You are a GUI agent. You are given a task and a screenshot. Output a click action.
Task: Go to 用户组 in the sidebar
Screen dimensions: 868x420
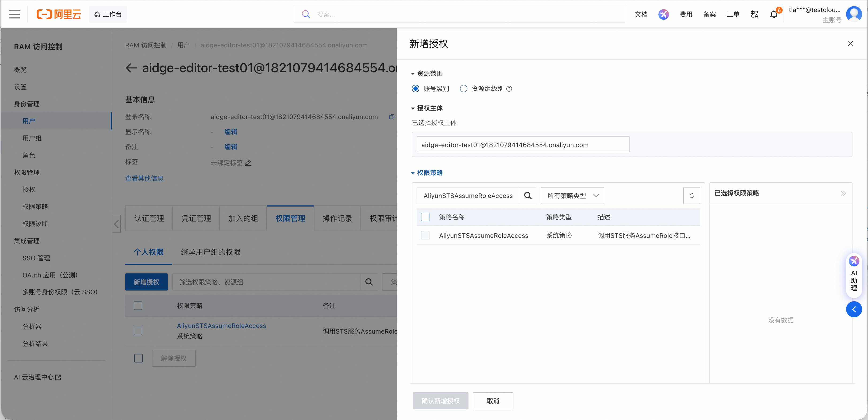pos(32,138)
